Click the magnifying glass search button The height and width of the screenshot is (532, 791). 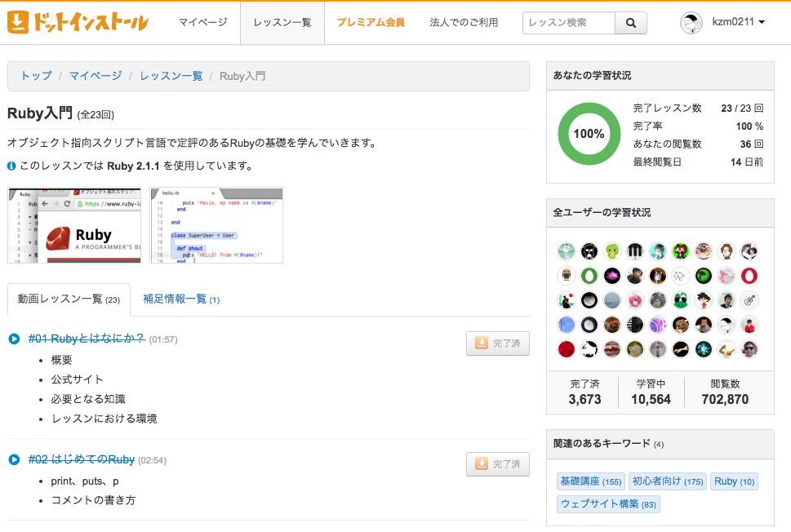pos(630,23)
